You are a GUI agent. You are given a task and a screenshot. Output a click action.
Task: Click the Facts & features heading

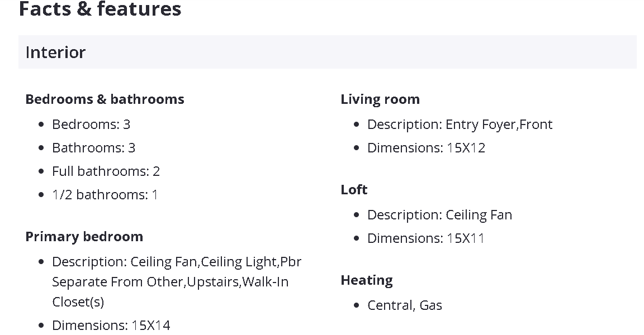tap(100, 9)
